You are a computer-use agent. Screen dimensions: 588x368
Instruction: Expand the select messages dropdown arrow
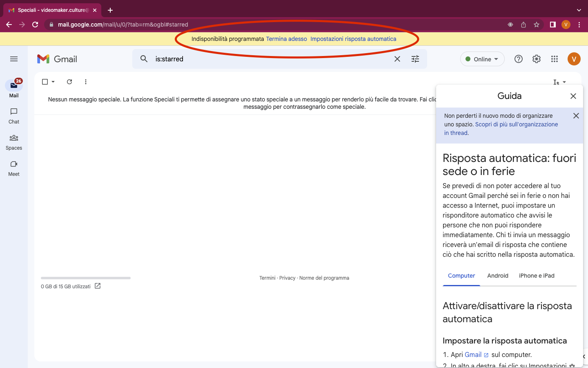point(53,82)
